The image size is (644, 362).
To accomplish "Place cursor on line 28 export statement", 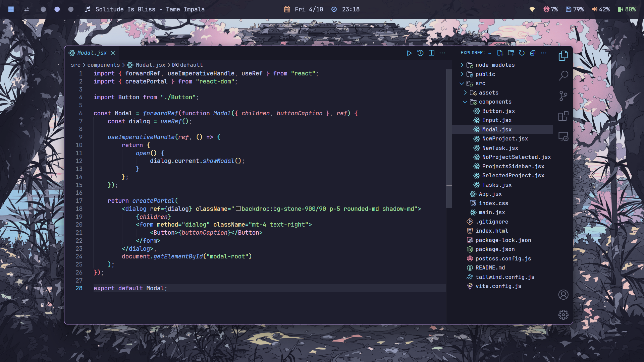I will pos(130,288).
